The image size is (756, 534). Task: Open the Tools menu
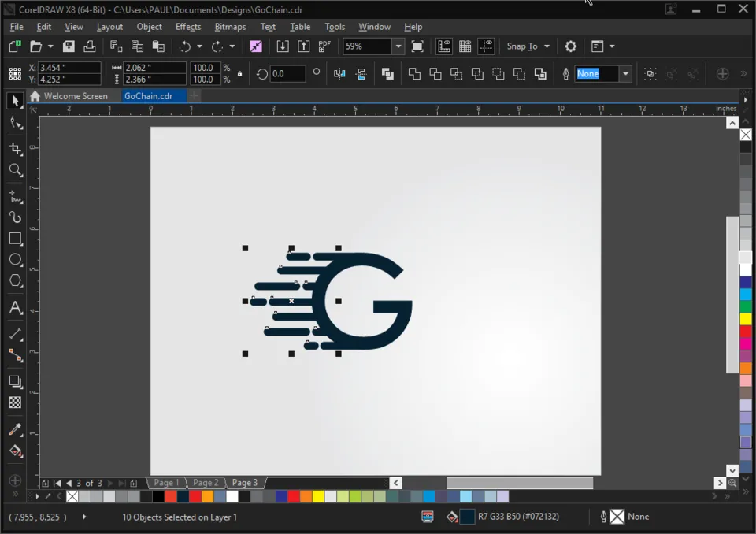[x=335, y=27]
